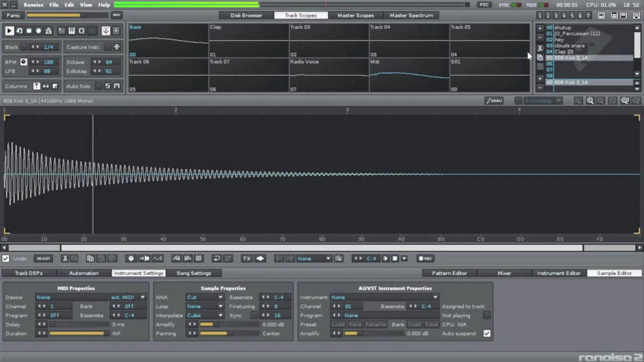Open the Mixer view
The width and height of the screenshot is (644, 362).
click(x=504, y=273)
